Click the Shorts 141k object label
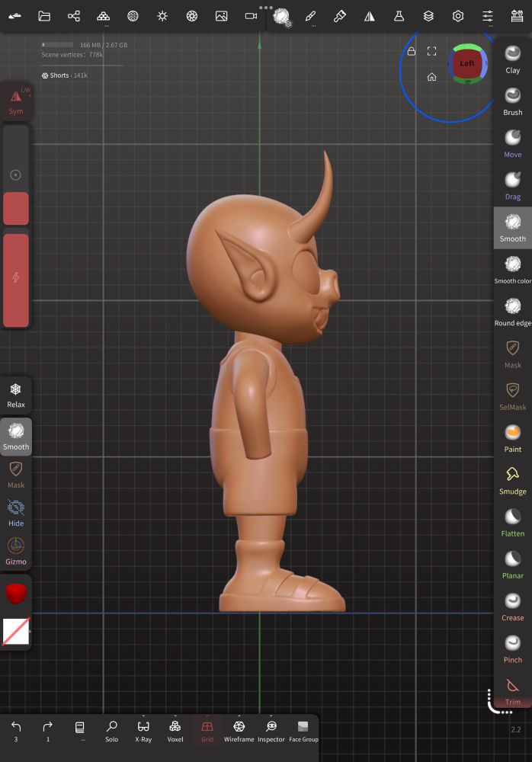The image size is (532, 762). point(64,75)
